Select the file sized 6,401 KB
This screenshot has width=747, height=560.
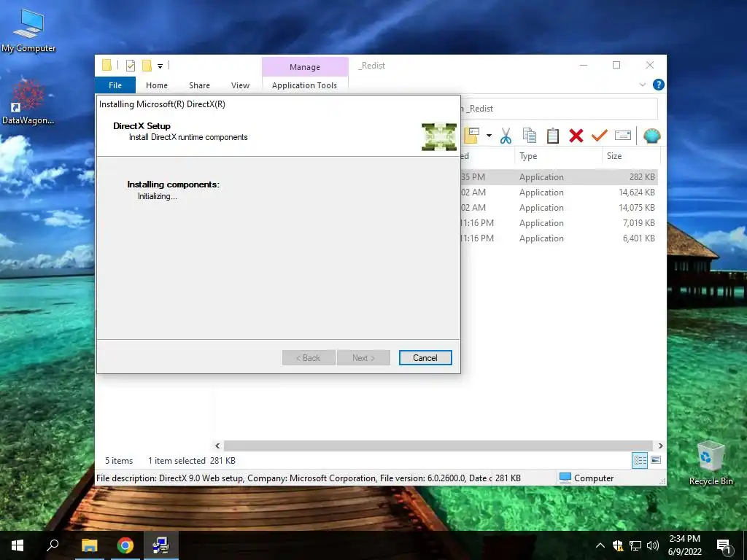click(x=560, y=238)
